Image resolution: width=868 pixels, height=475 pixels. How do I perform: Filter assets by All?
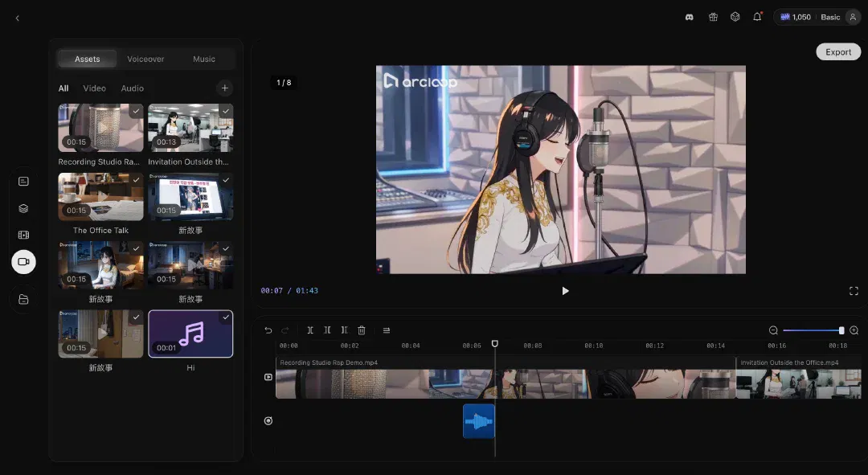tap(63, 88)
